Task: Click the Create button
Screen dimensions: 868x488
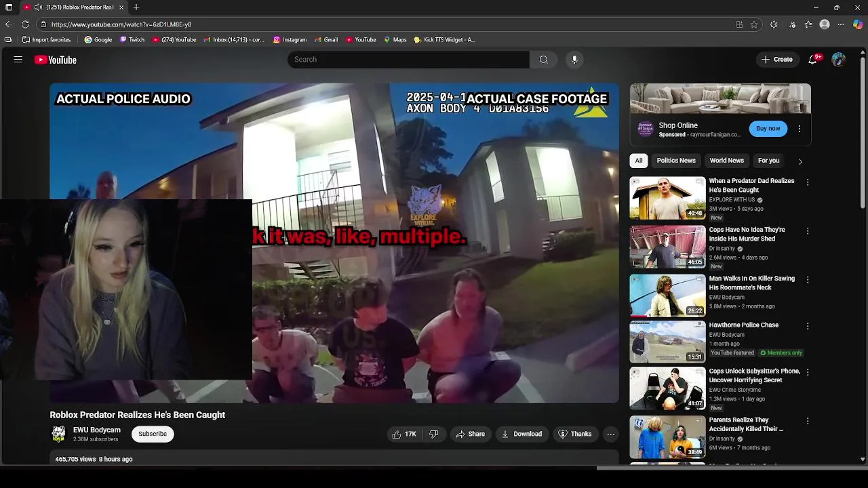Action: [776, 60]
